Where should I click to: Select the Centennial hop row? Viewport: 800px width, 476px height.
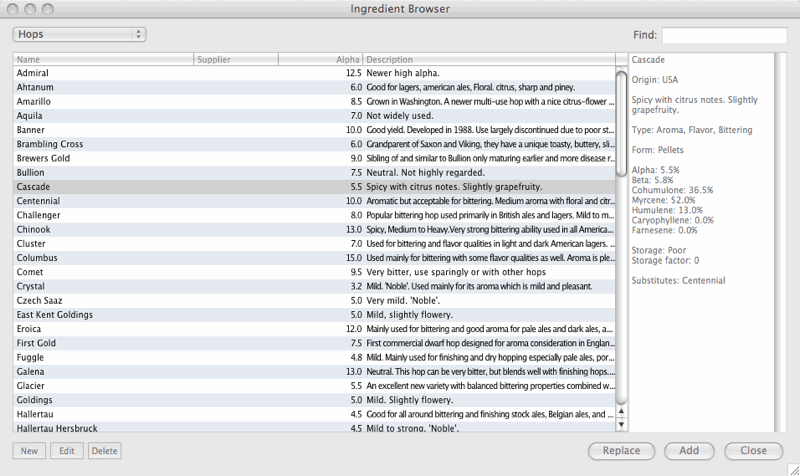314,201
